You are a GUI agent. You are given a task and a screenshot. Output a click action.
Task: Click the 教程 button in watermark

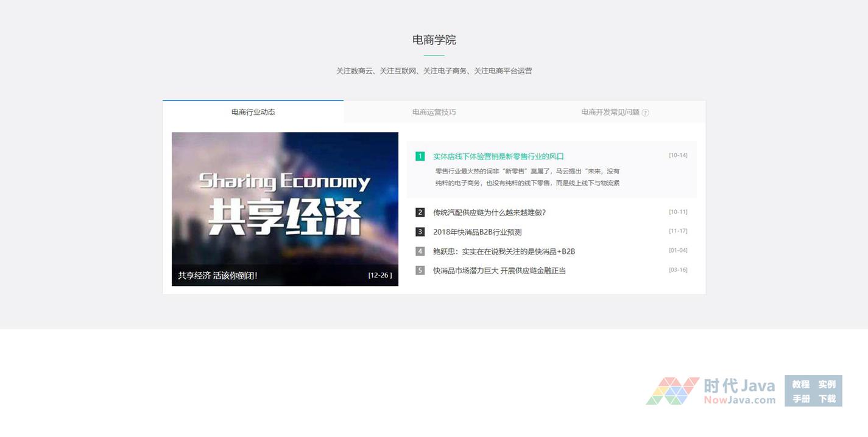(800, 384)
